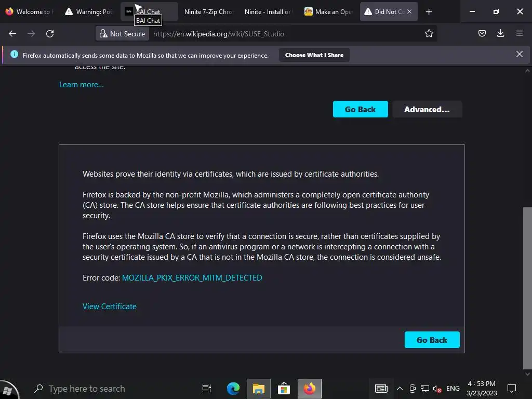Viewport: 532px width, 399px height.
Task: Switch to the Make an Ope tab
Action: tap(328, 11)
